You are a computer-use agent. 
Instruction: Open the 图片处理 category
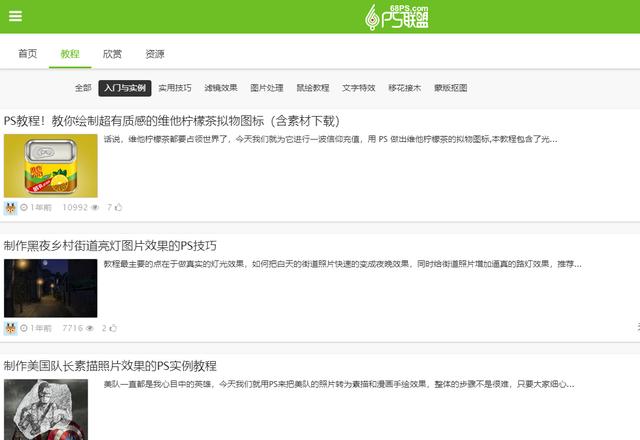267,88
